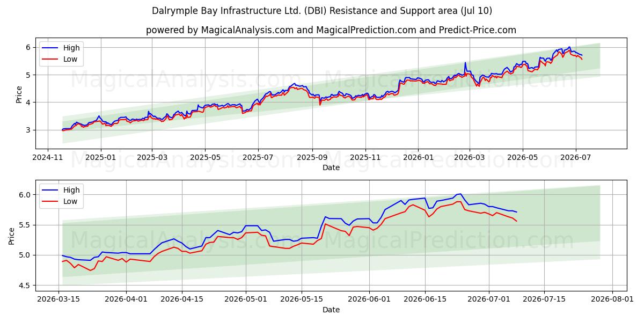Click top chart x-axis label 2026-05
This screenshot has height=322, width=644.
tap(522, 158)
